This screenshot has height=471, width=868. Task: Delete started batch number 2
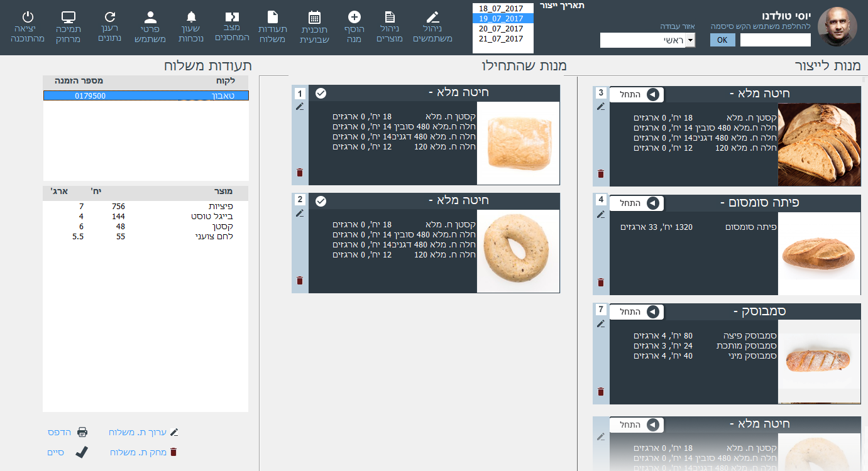point(300,280)
